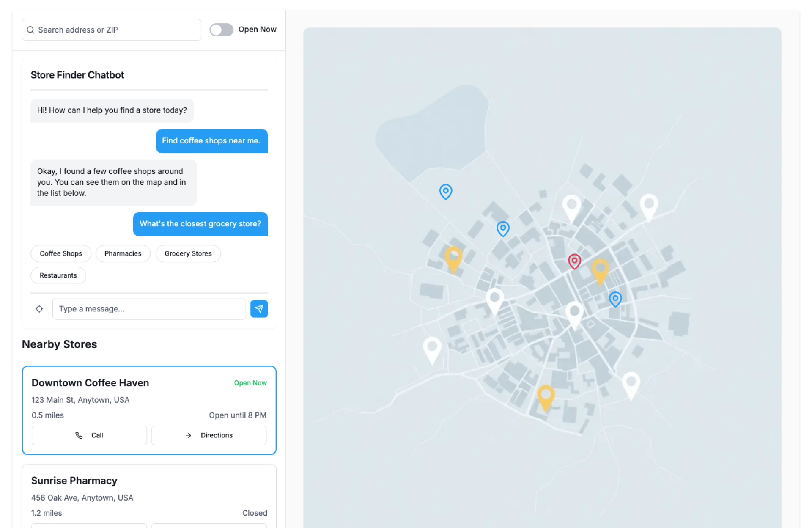Click the blue map pin near the lake
Image resolution: width=812 pixels, height=528 pixels.
pos(445,191)
